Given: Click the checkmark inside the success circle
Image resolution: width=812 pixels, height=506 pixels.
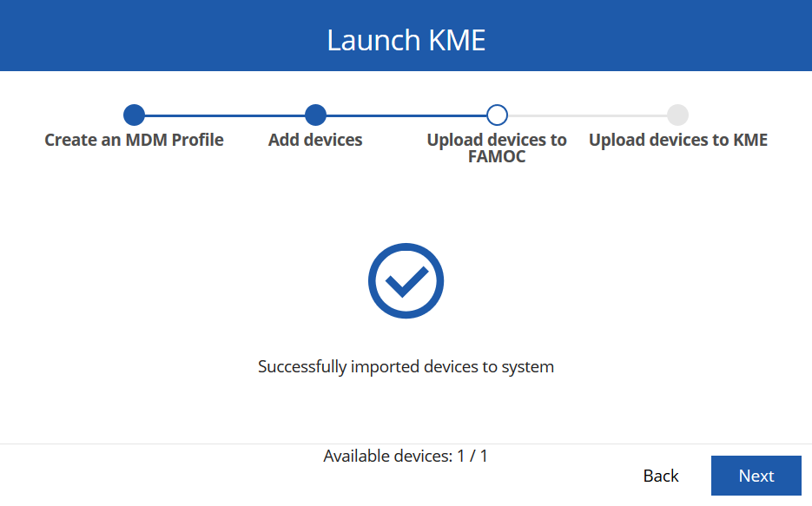Looking at the screenshot, I should coord(406,280).
